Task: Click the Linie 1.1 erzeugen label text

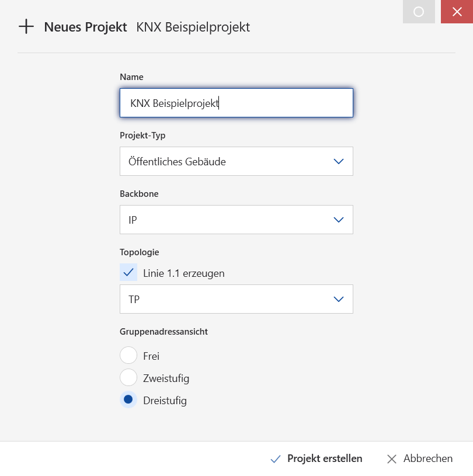Action: [183, 273]
